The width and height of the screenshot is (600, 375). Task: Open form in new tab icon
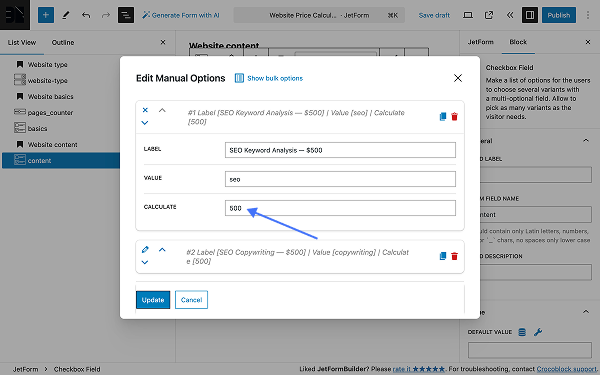coord(489,15)
